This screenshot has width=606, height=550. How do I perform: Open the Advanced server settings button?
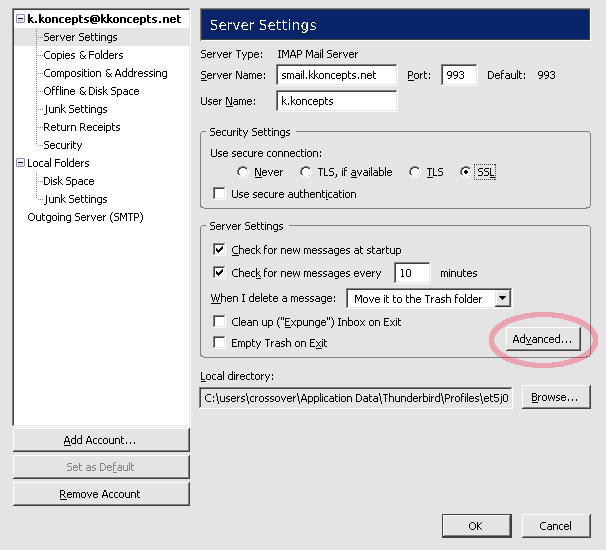543,339
